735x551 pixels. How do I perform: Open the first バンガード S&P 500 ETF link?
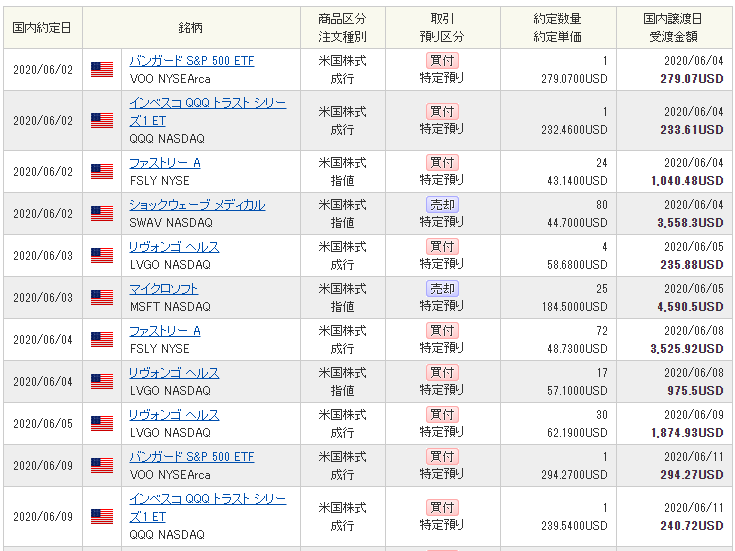coord(192,61)
